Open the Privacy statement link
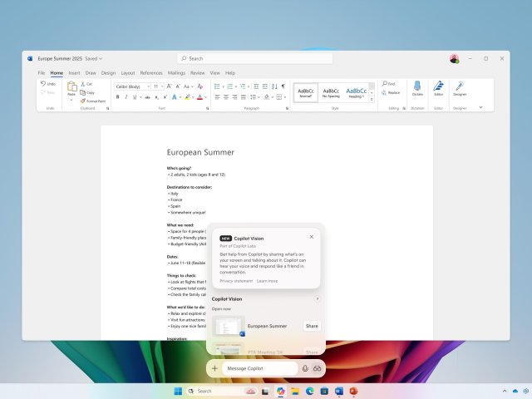Screen dimensions: 532x399 point(236,281)
